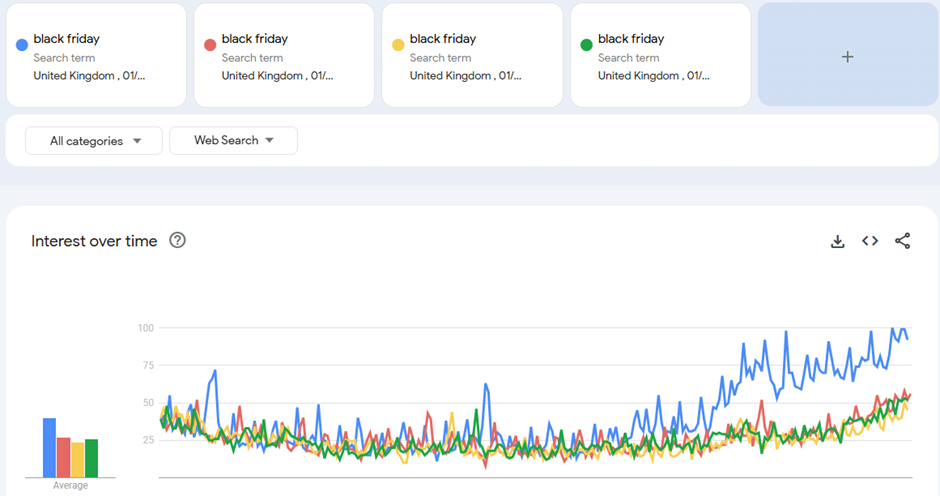Viewport: 940px width, 496px height.
Task: Click the blue bar in the Average chart
Action: pos(49,448)
